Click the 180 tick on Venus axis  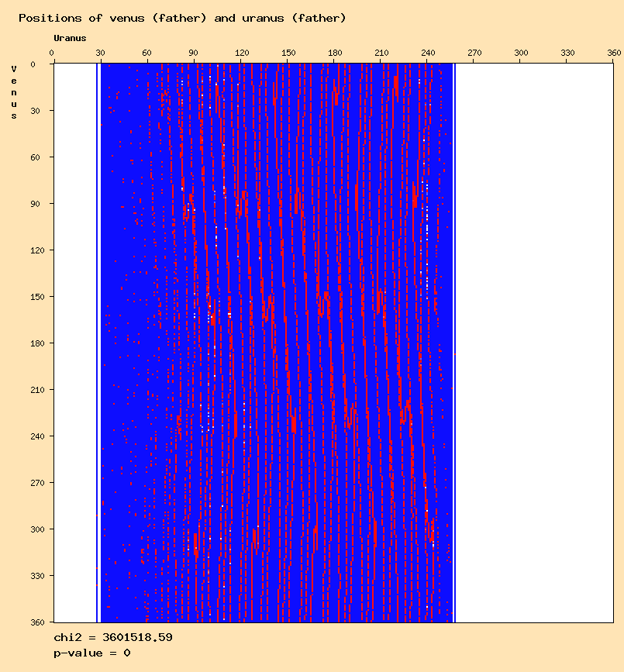37,343
